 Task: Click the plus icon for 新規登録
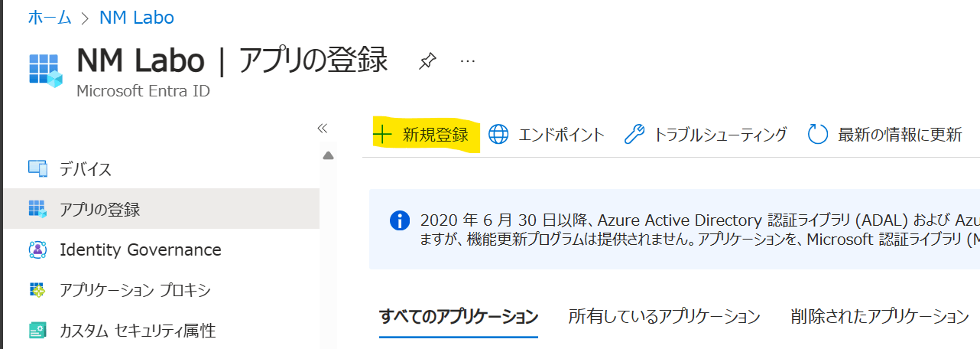(381, 135)
